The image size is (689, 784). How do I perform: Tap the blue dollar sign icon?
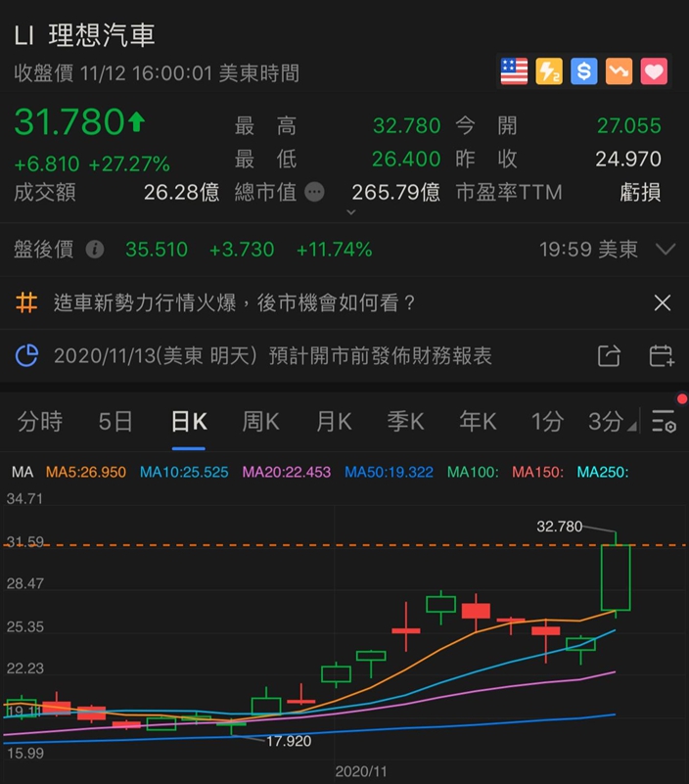click(584, 71)
